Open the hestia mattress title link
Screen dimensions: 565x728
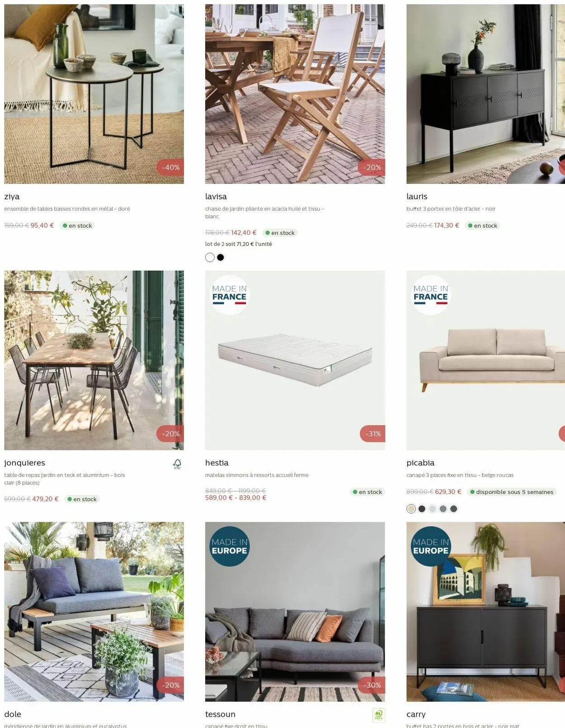pos(217,463)
